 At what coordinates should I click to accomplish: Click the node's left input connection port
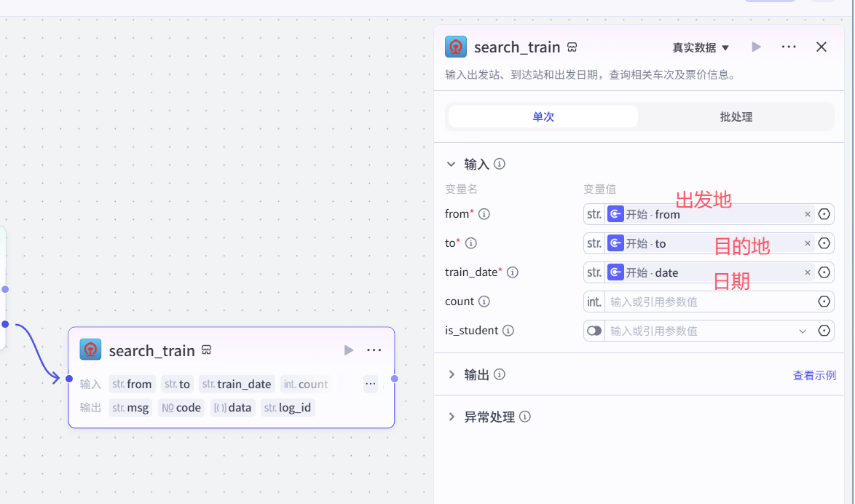click(69, 379)
